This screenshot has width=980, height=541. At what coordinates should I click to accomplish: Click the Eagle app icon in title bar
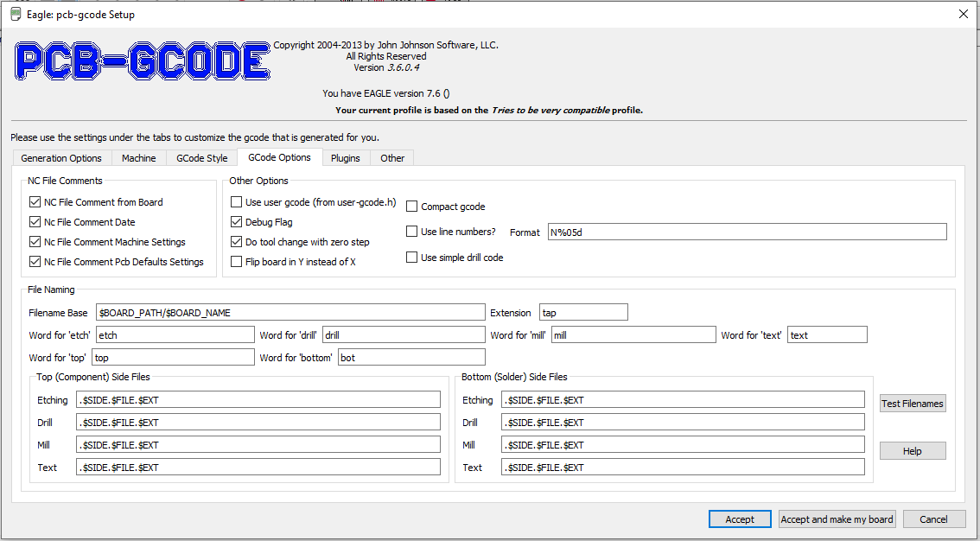[16, 14]
